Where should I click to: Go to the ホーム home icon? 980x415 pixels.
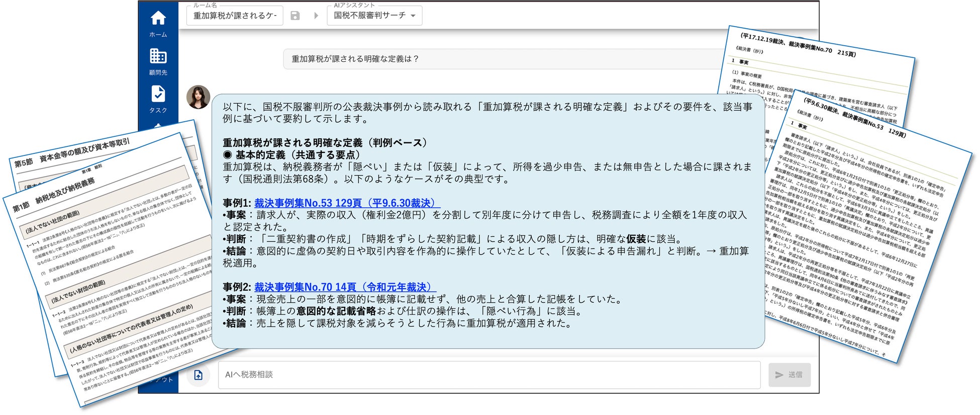click(x=158, y=18)
